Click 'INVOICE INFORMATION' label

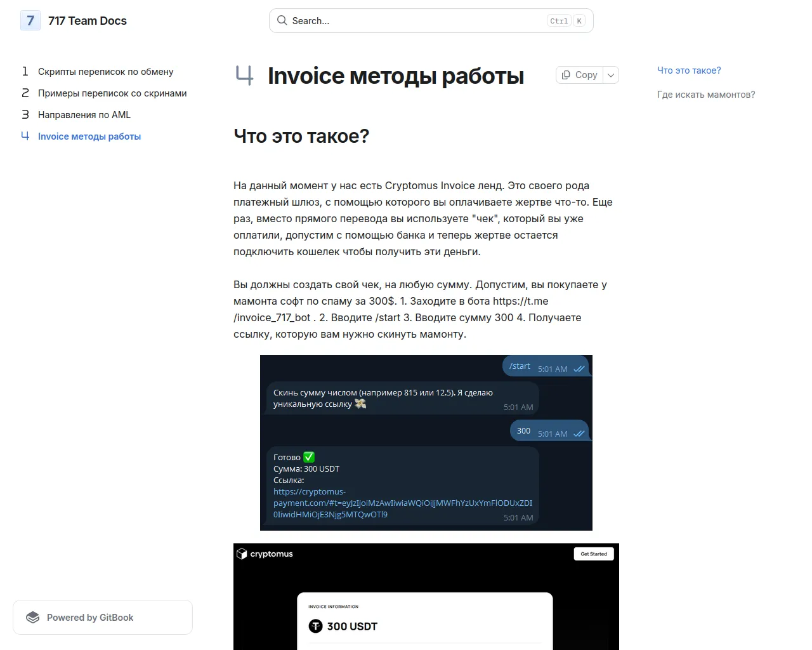point(333,607)
